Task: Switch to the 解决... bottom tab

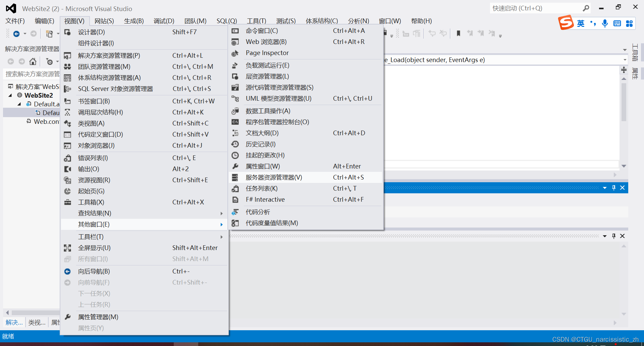Action: pyautogui.click(x=14, y=323)
